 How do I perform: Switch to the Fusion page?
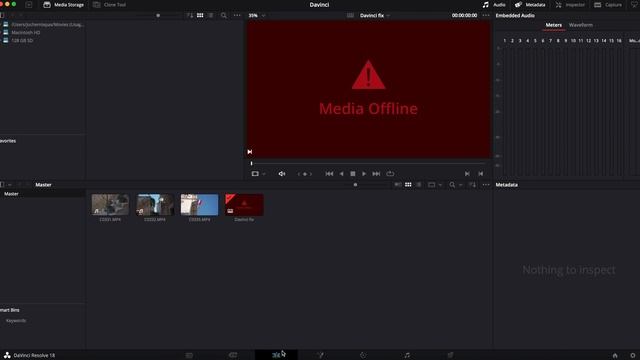[x=320, y=355]
